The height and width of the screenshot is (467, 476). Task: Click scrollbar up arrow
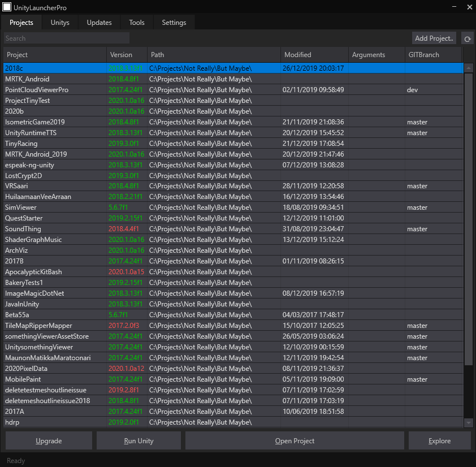[469, 68]
